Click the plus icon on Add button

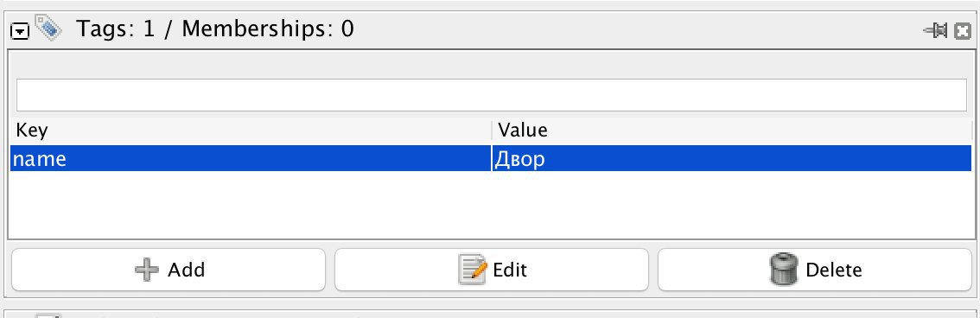tap(147, 270)
